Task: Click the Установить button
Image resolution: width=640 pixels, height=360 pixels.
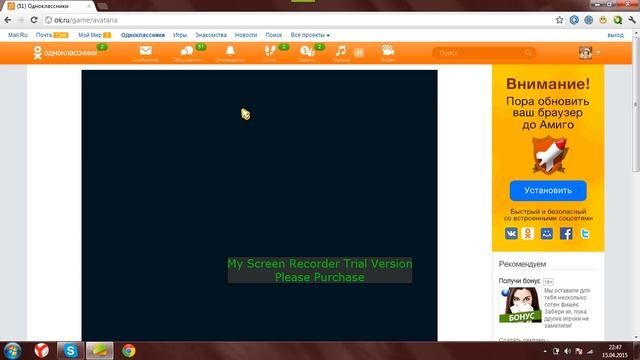Action: [548, 191]
